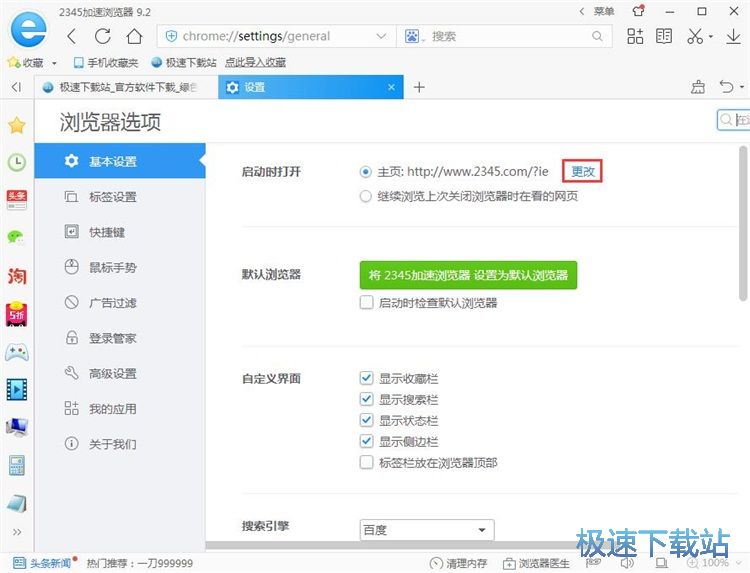Click the search magnifier in search box
The image size is (750, 573).
pyautogui.click(x=597, y=36)
